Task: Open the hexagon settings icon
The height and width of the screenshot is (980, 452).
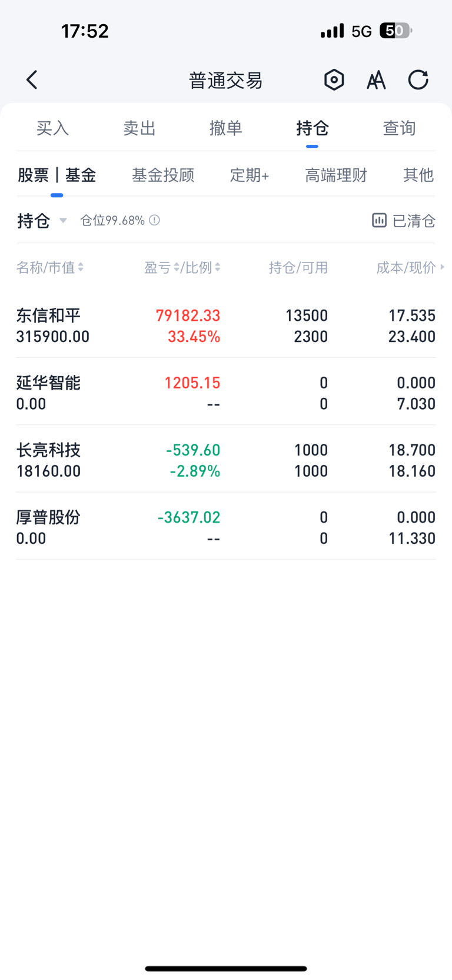Action: coord(334,79)
